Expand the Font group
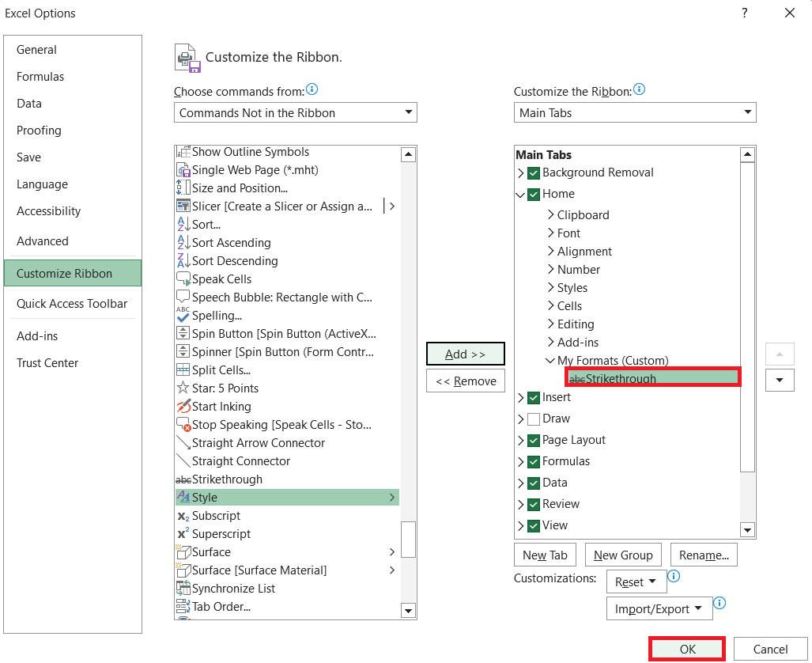The image size is (812, 663). coord(551,233)
